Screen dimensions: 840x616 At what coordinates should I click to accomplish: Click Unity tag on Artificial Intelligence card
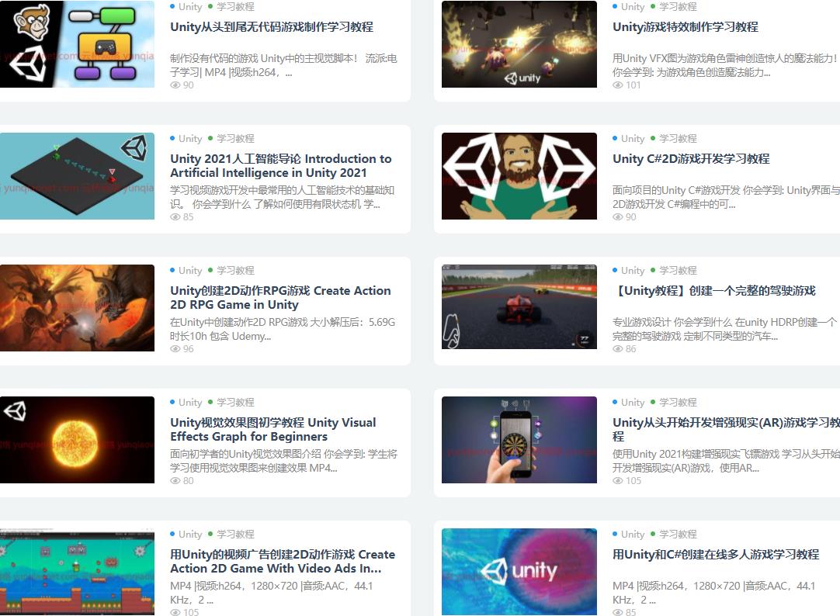(190, 139)
